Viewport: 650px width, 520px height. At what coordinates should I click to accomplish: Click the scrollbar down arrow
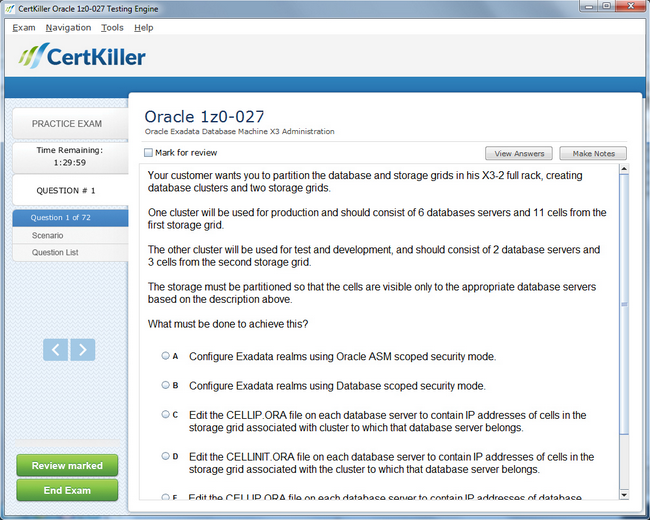(624, 495)
